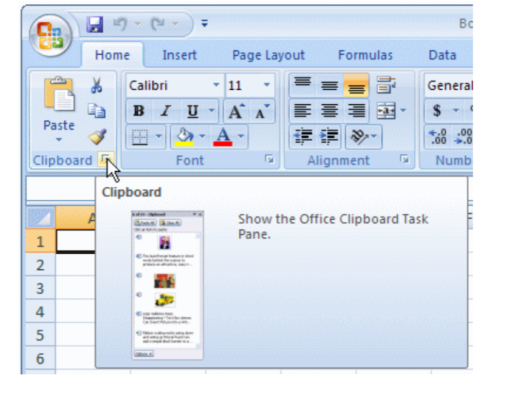Click the Copy icon in Clipboard group
The height and width of the screenshot is (395, 532).
(96, 111)
